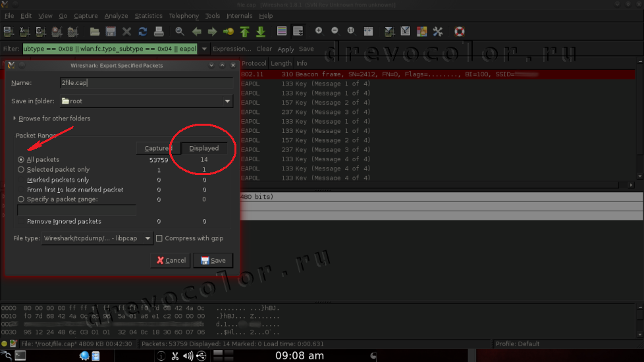This screenshot has height=362, width=644.
Task: Jump to first packet icon
Action: [x=245, y=31]
